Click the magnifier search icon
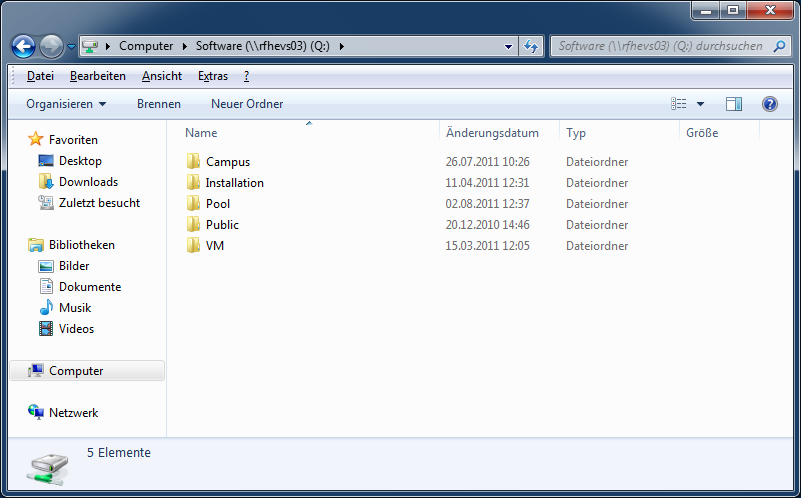This screenshot has width=801, height=498. coord(779,46)
